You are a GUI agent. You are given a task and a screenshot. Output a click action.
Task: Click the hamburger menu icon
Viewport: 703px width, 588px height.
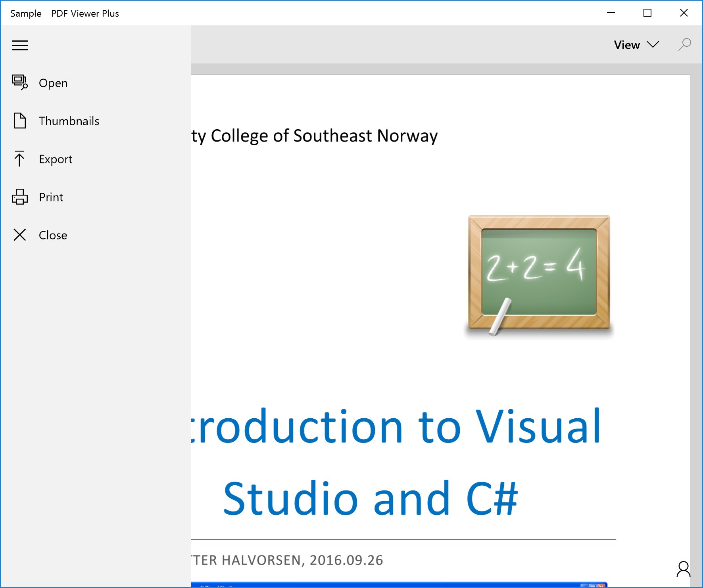(20, 45)
